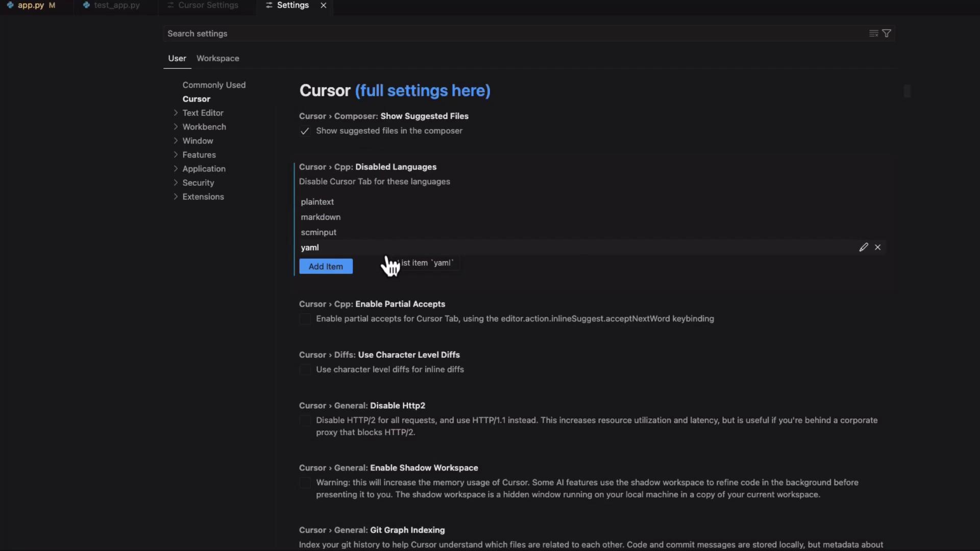This screenshot has width=980, height=551.
Task: Close the Settings tab
Action: (323, 6)
